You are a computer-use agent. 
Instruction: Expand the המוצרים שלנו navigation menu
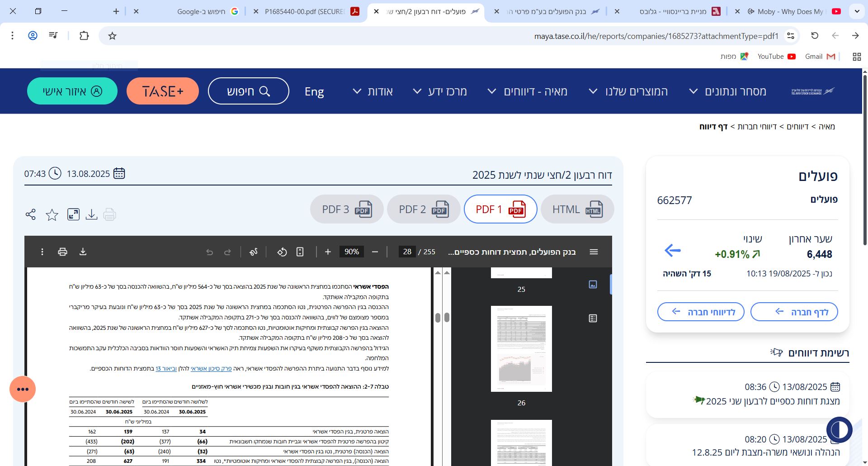(628, 91)
